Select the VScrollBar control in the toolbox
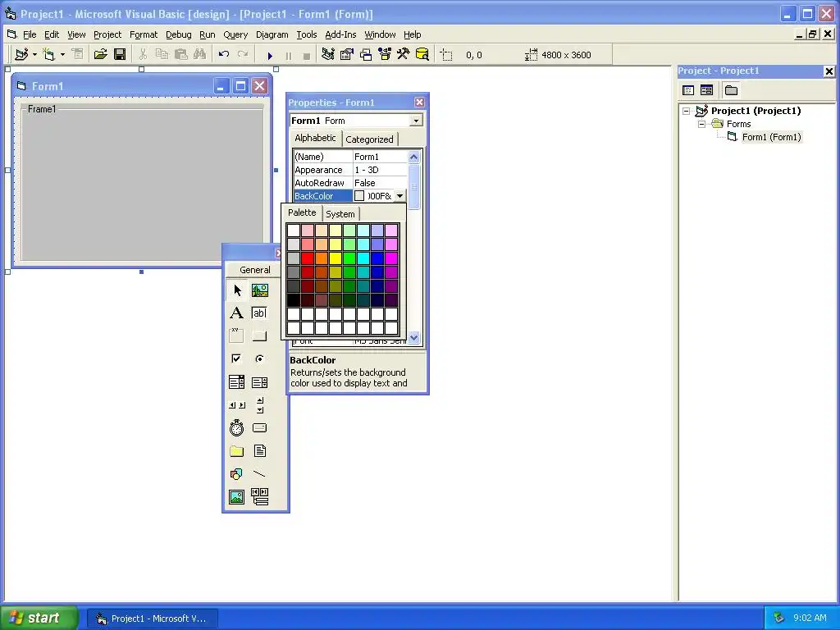840x630 pixels. (x=260, y=405)
